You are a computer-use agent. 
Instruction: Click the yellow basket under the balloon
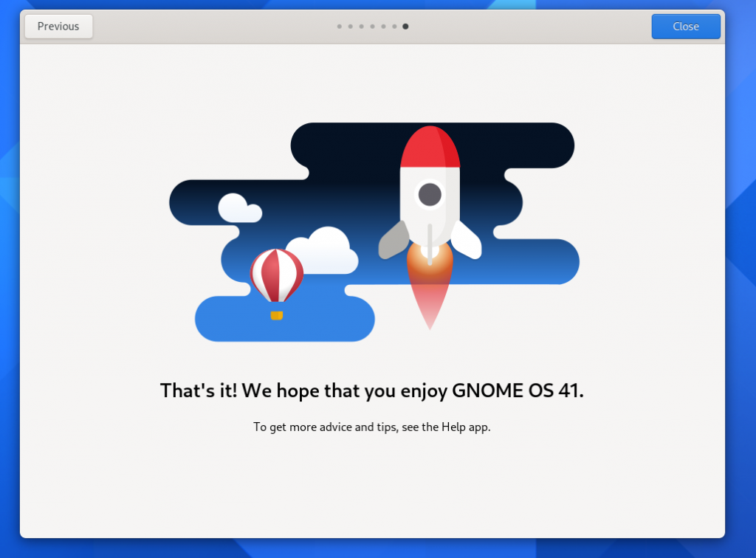(277, 315)
